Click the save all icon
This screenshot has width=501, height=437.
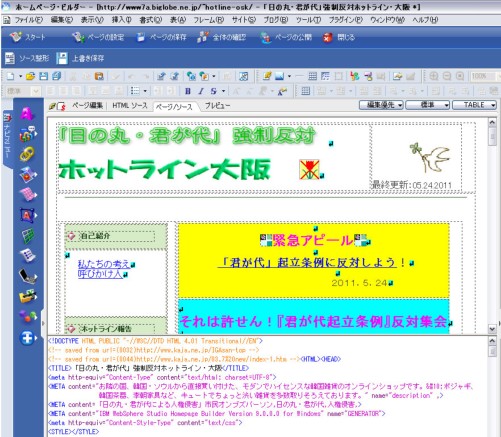click(57, 76)
